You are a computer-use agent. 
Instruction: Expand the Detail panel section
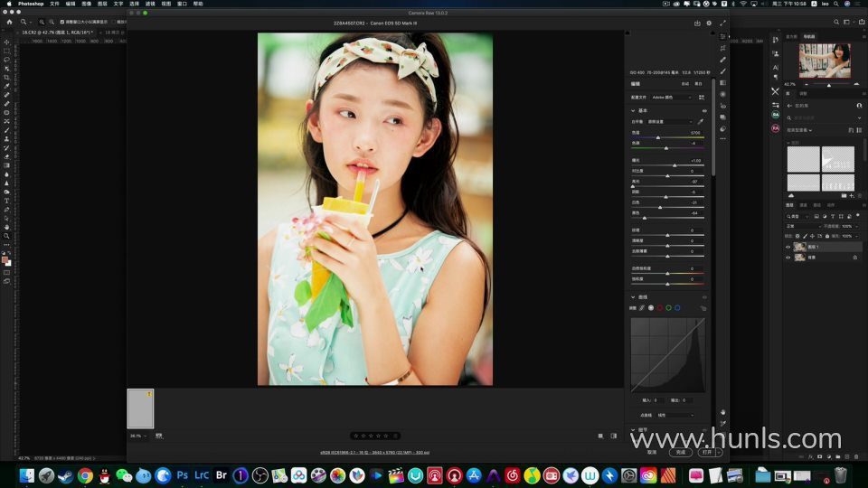click(x=633, y=429)
